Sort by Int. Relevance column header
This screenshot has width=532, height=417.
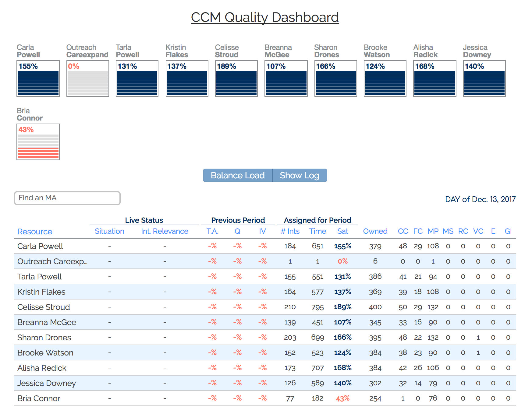(x=165, y=231)
